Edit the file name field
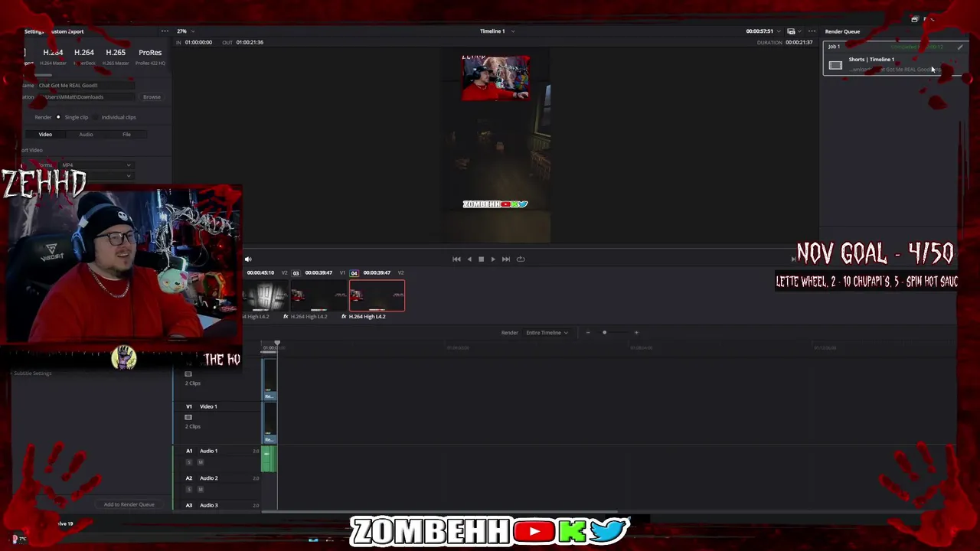 [87, 85]
